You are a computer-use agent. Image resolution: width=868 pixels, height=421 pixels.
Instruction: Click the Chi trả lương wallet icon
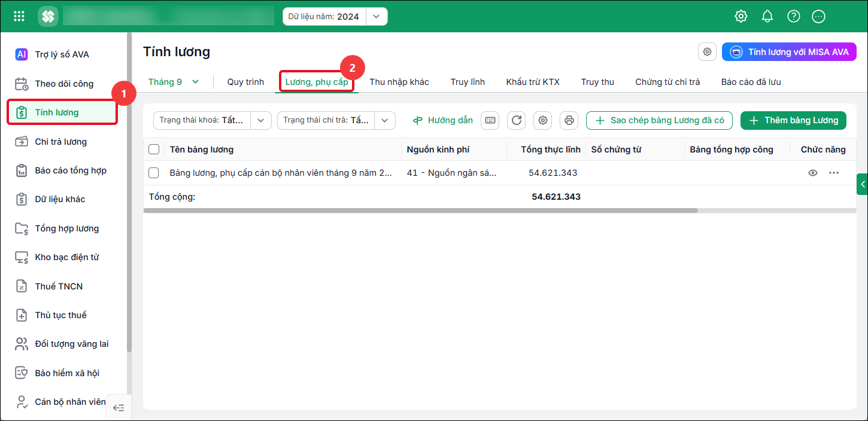click(x=22, y=142)
